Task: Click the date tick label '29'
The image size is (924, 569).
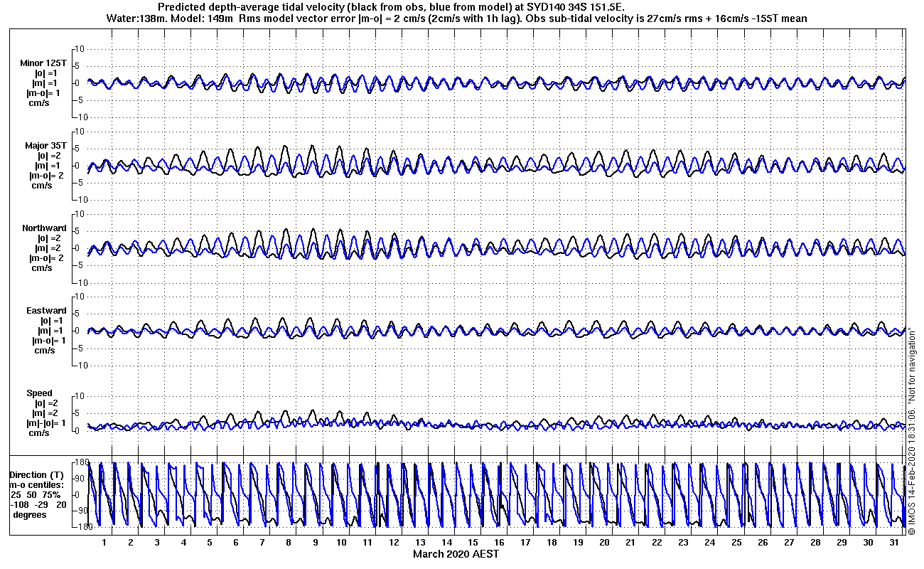Action: pos(841,542)
